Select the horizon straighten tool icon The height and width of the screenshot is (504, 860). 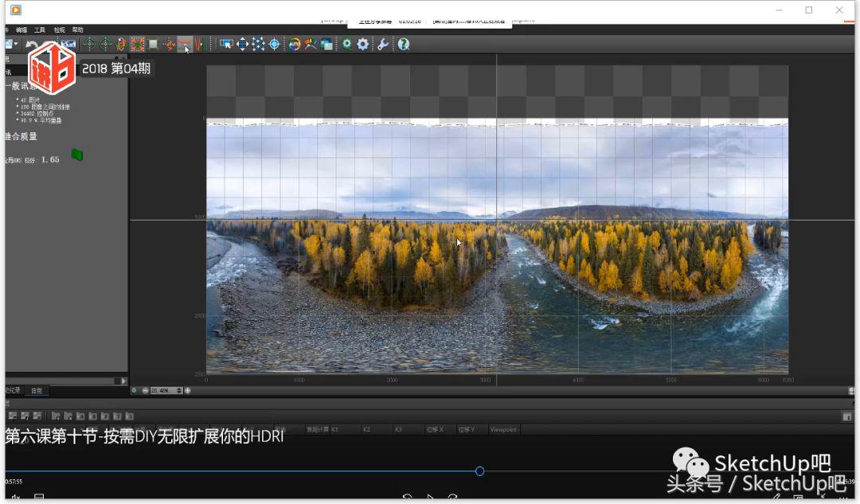185,44
